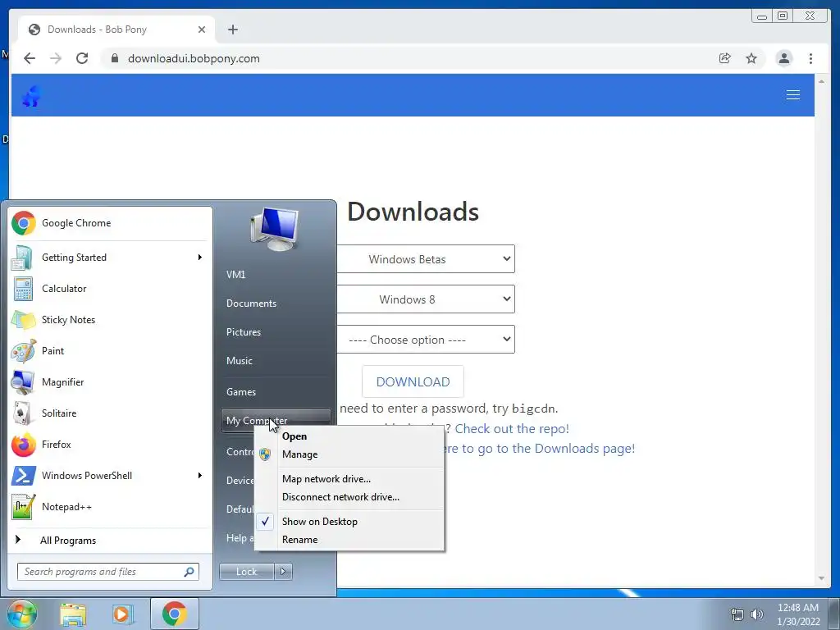Open Notepad++ from Start menu
Screen dimensions: 840x630
pyautogui.click(x=110, y=507)
